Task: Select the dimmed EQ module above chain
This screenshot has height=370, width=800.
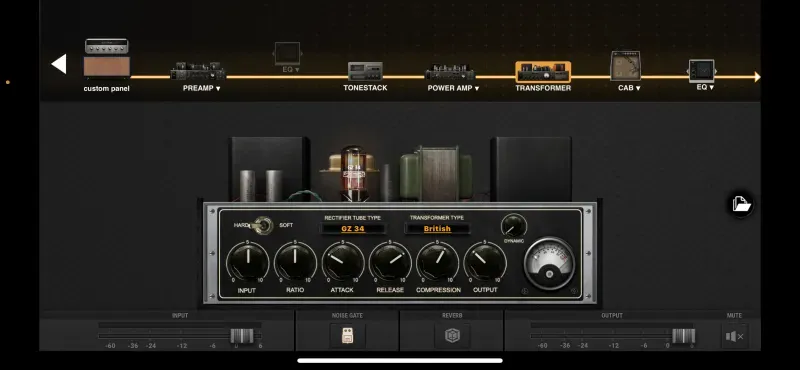Action: (287, 54)
